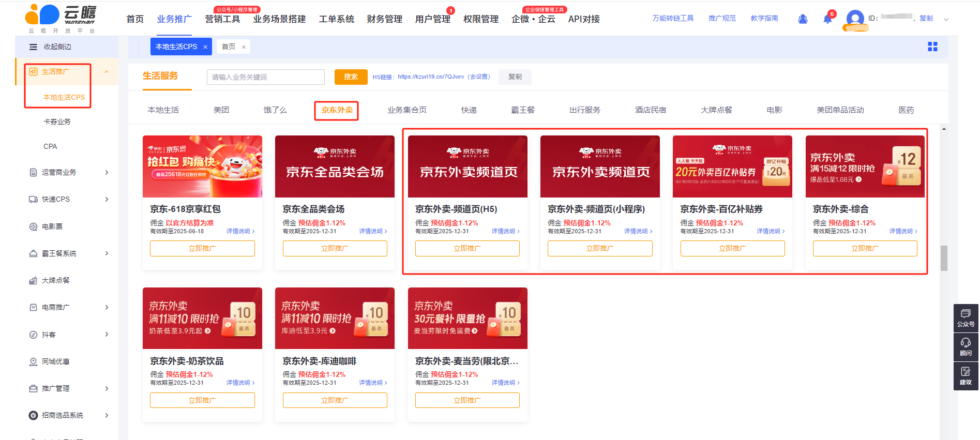Open the grid view icon on the tab bar

(x=932, y=47)
